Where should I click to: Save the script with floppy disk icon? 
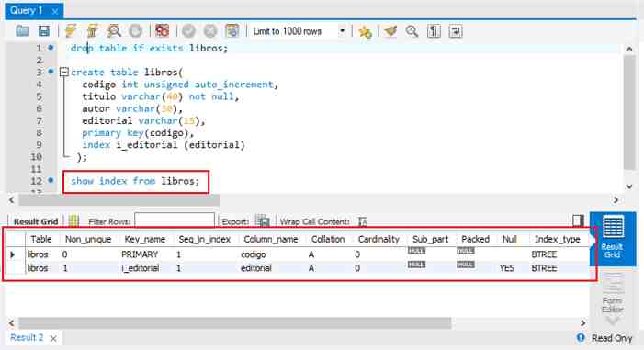43,31
